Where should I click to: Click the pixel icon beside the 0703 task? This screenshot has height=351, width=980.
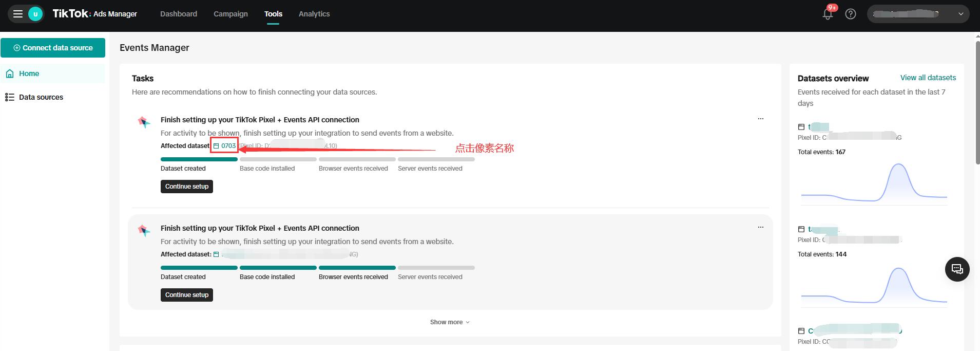(144, 122)
